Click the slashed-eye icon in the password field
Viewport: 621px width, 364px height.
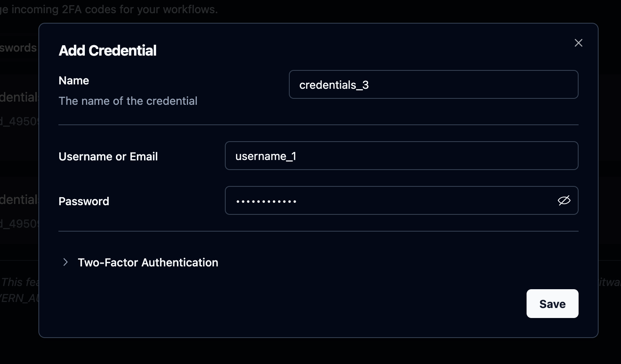point(563,200)
